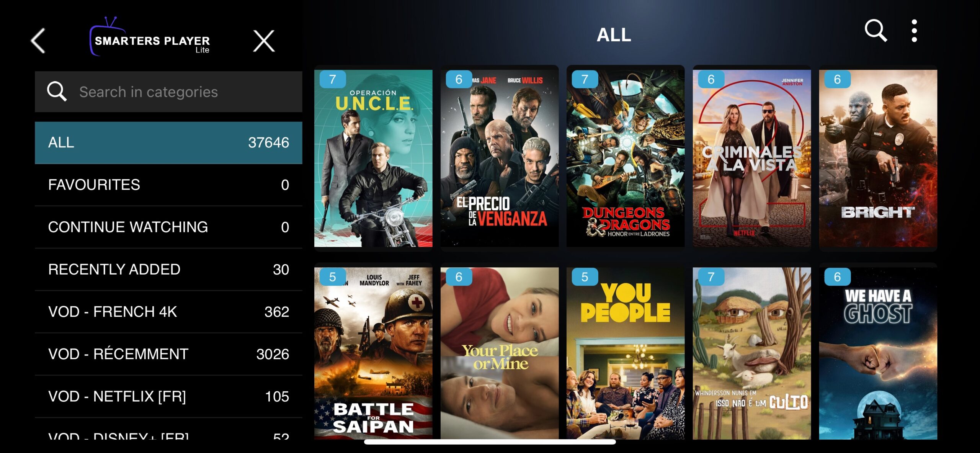This screenshot has height=453, width=980.
Task: Select We Have a Ghost poster
Action: (878, 353)
